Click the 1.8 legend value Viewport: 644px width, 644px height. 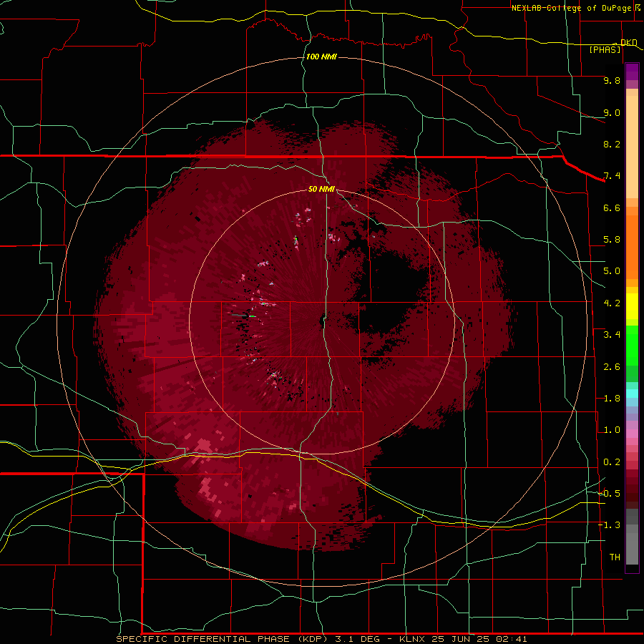(612, 399)
